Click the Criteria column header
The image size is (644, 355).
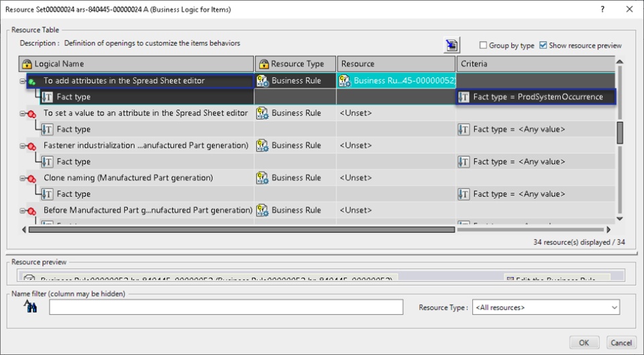pos(535,64)
